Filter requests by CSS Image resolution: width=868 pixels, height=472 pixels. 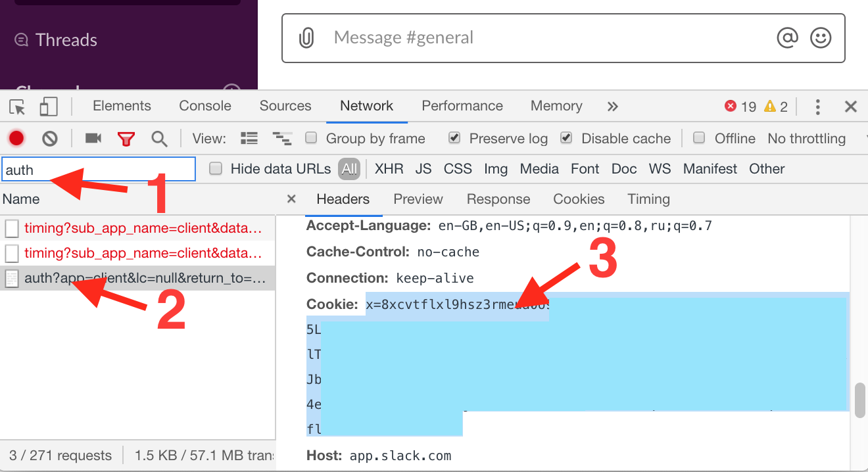(458, 169)
